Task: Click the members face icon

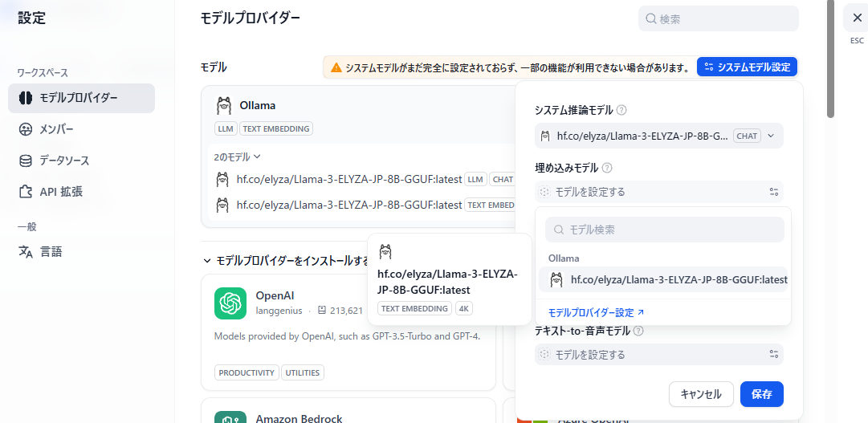Action: click(x=26, y=129)
